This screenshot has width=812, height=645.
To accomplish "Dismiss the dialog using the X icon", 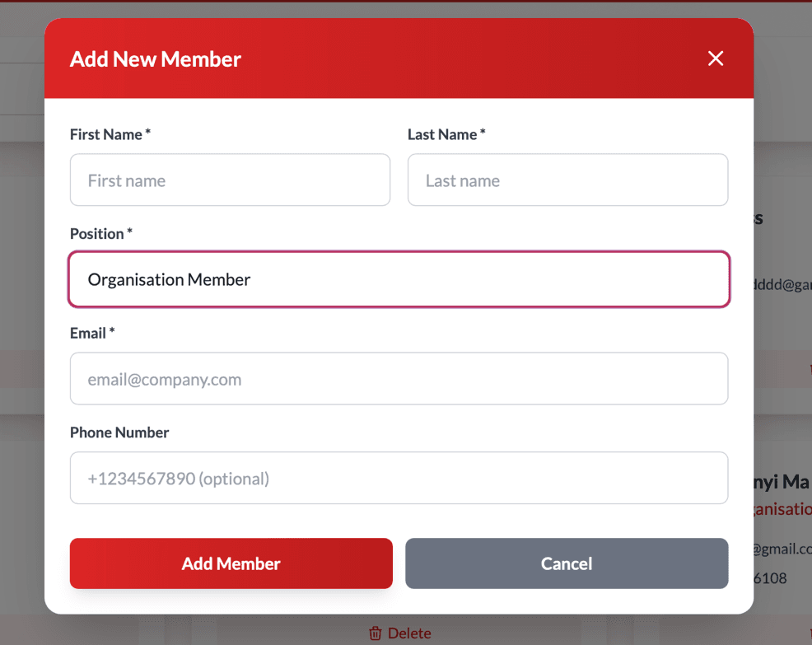I will point(715,58).
